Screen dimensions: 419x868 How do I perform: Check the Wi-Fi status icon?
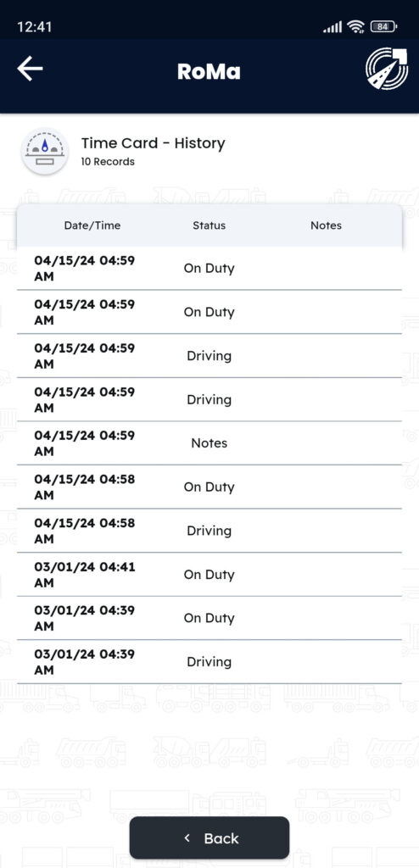(x=355, y=26)
